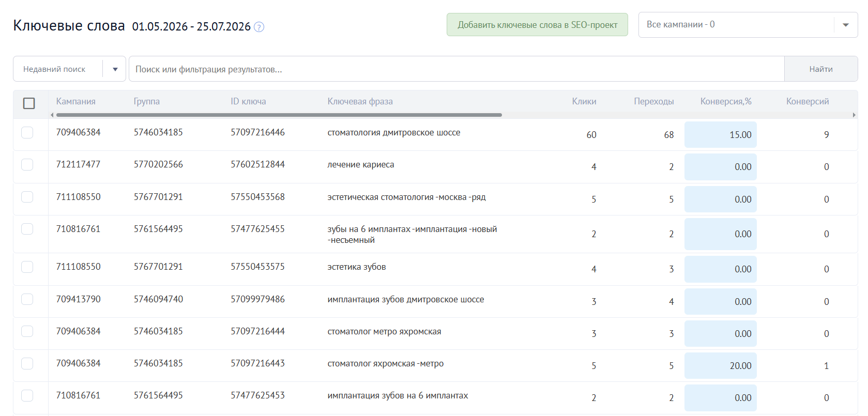The image size is (868, 416).
Task: Click the Ключевая фраза column header
Action: [x=360, y=101]
